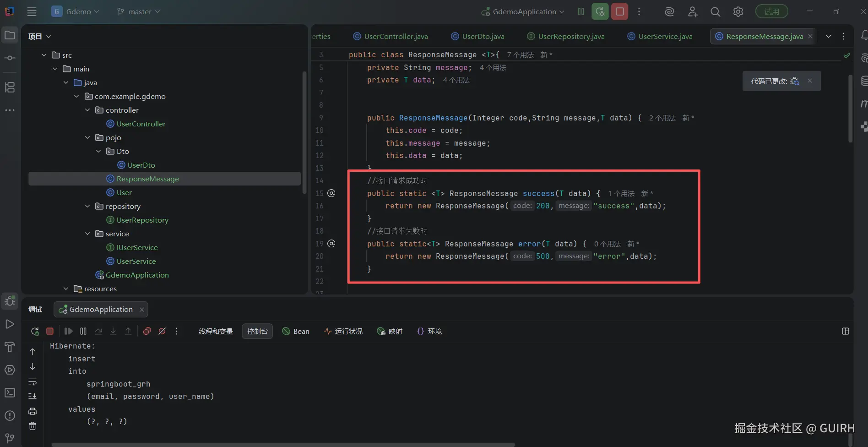Open the Bean tab in the debug panel

click(296, 331)
